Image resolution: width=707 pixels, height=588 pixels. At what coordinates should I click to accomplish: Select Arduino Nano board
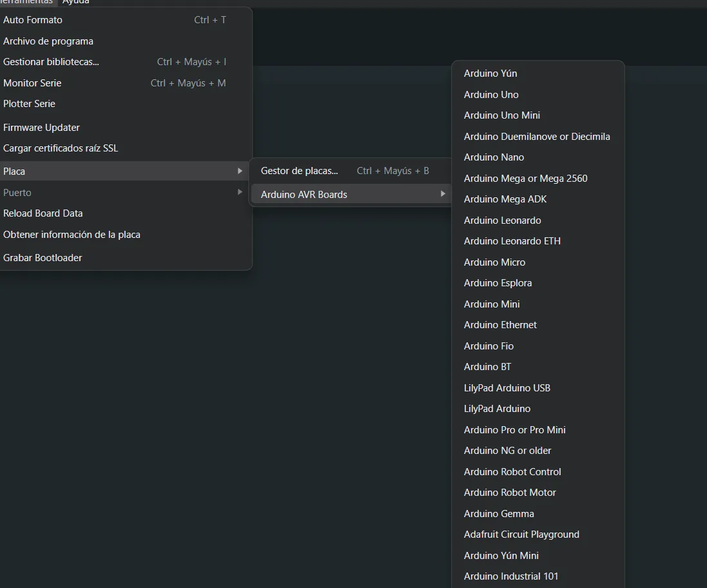pos(538,157)
